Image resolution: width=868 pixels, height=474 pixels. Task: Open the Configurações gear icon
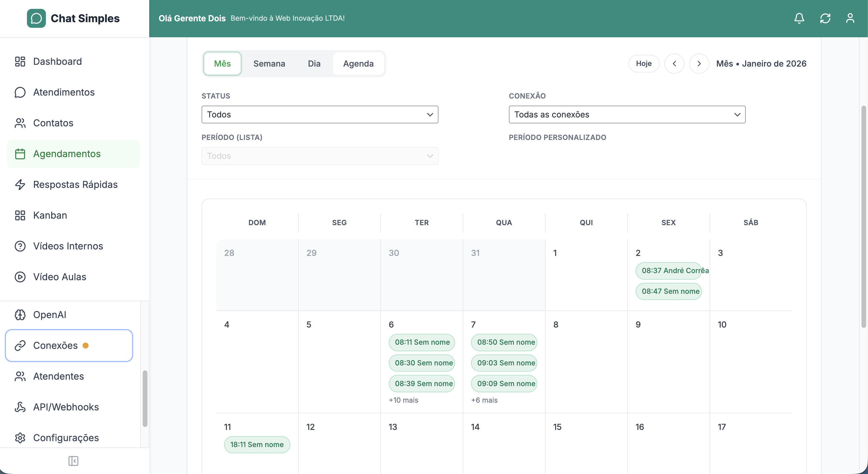pyautogui.click(x=20, y=438)
